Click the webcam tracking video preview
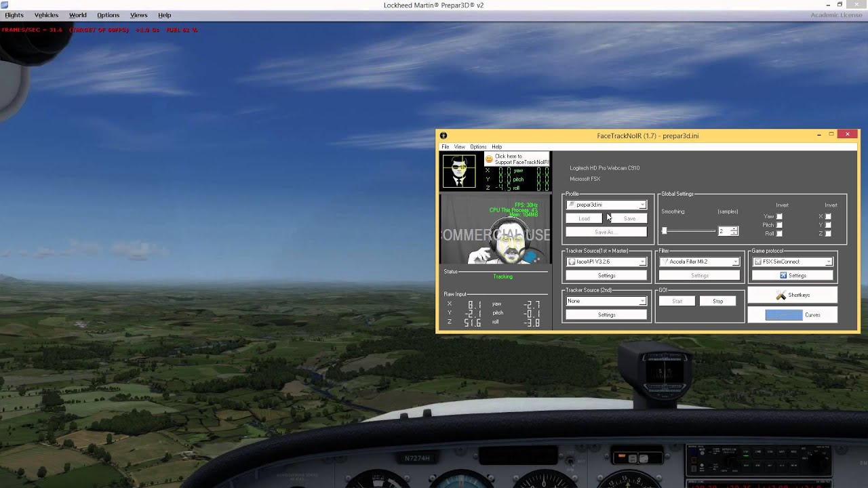 point(495,229)
